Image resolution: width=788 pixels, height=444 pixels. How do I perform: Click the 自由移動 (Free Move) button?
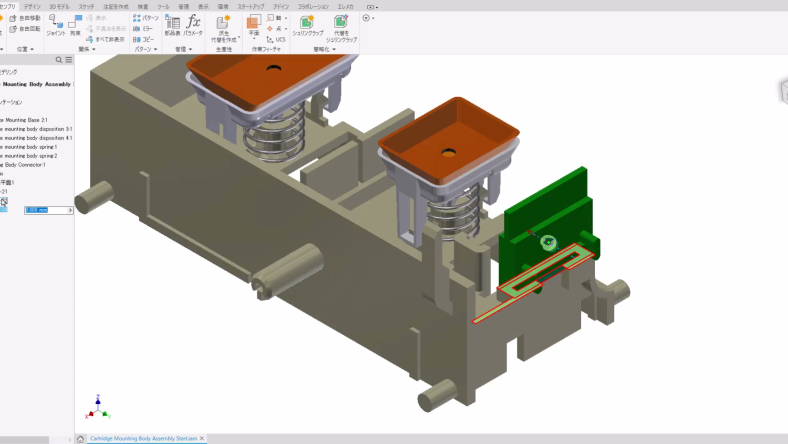26,18
